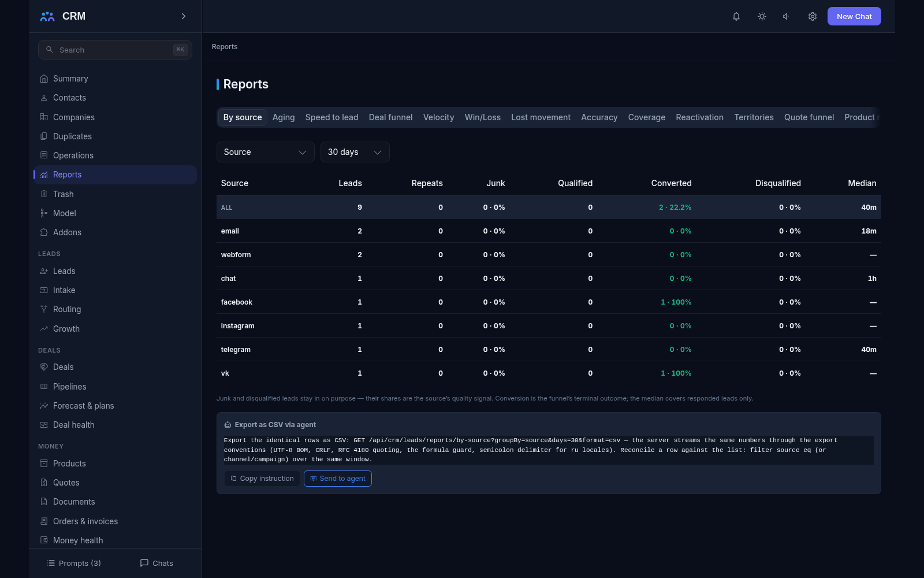Viewport: 924px width, 578px height.
Task: Switch to Aging report tab
Action: [284, 117]
